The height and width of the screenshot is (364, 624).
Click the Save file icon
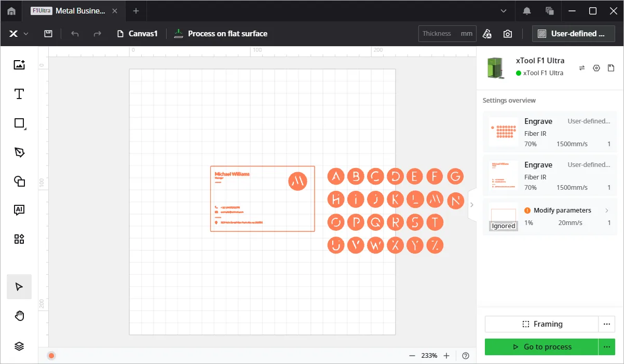click(x=48, y=34)
